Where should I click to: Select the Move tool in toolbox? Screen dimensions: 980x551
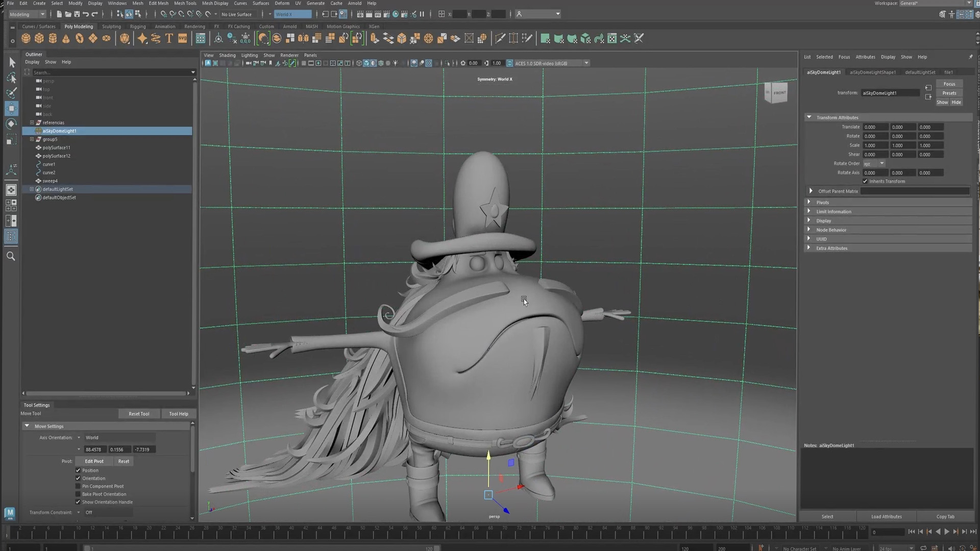pyautogui.click(x=11, y=108)
